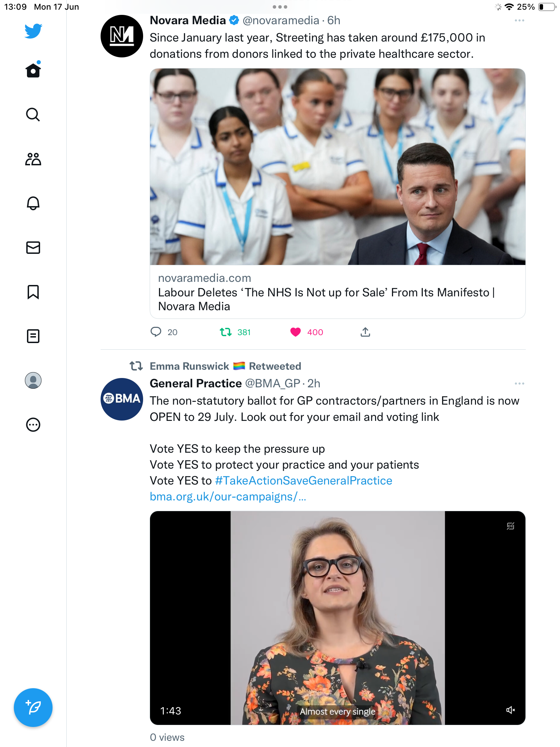The width and height of the screenshot is (560, 747).
Task: Open #TakeActionSaveGeneralPractice hashtag
Action: (x=304, y=481)
